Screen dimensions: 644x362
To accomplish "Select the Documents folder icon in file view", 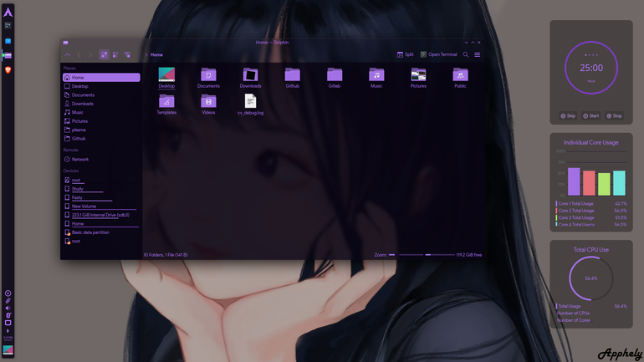I will pos(208,74).
